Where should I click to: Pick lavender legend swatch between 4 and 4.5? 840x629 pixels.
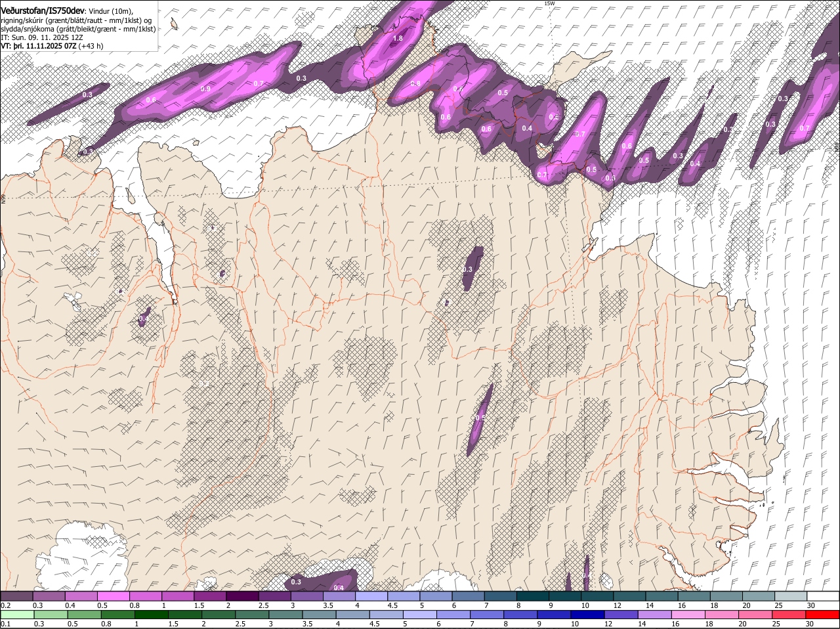[371, 596]
